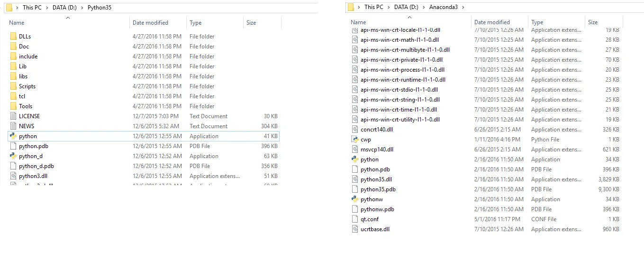The height and width of the screenshot is (253, 644).
Task: Click folder icon in Anaconda3 address bar
Action: [x=351, y=7]
